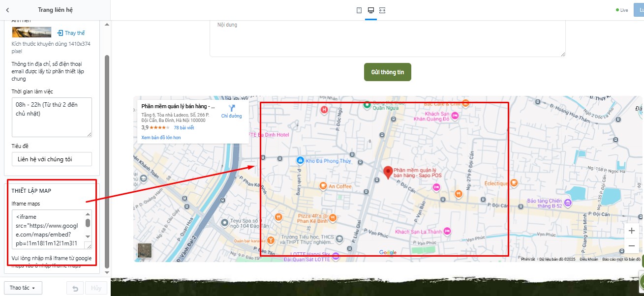Select the background image thumbnail
The height and width of the screenshot is (296, 644).
click(31, 32)
